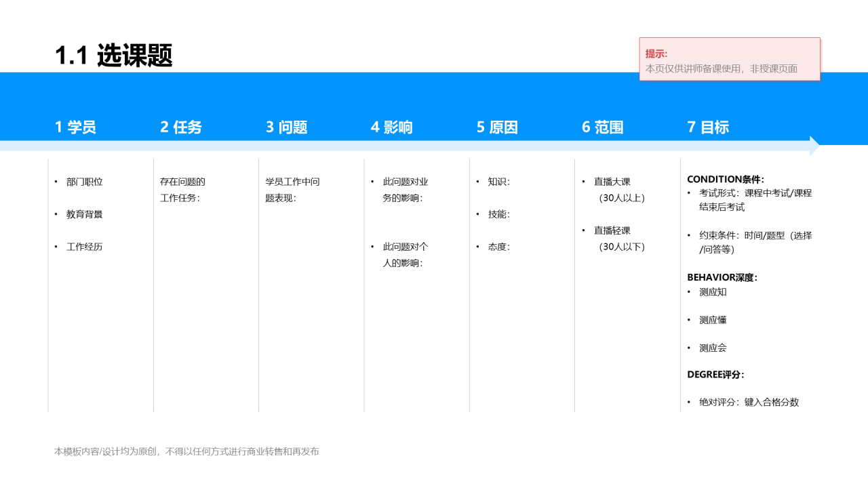Click the '部门职位' bullet item
Viewport: 868px width, 488px height.
point(85,182)
